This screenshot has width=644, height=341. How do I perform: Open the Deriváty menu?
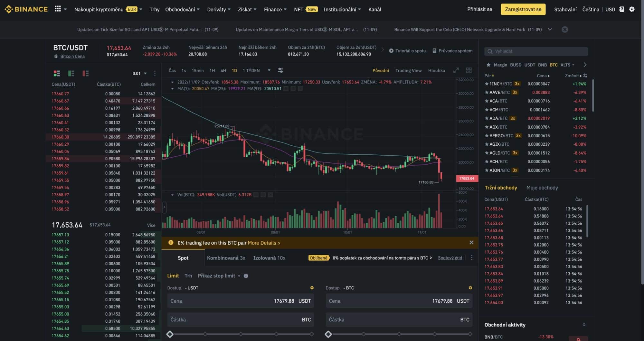click(x=219, y=9)
